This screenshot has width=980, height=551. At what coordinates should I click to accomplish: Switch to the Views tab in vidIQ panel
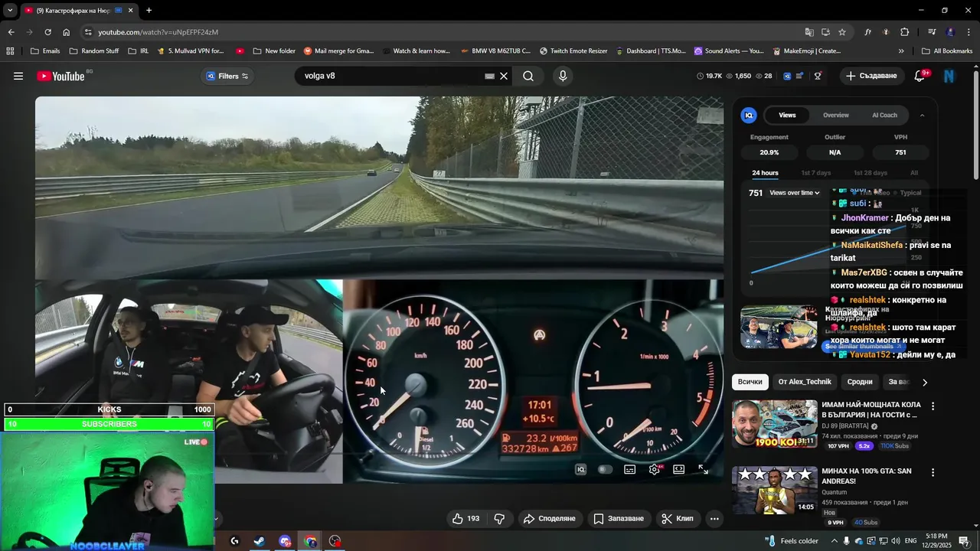(x=787, y=115)
